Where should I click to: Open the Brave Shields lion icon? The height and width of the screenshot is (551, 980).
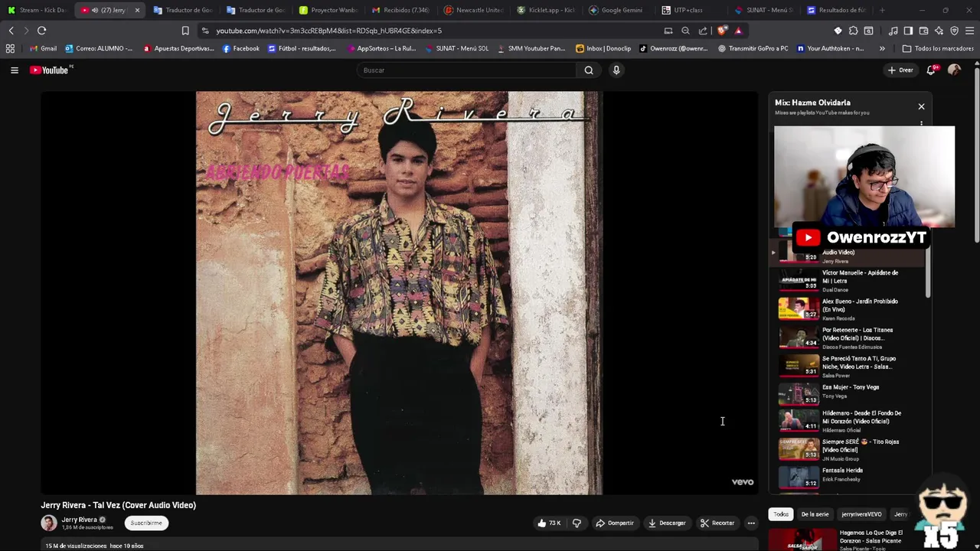(722, 31)
